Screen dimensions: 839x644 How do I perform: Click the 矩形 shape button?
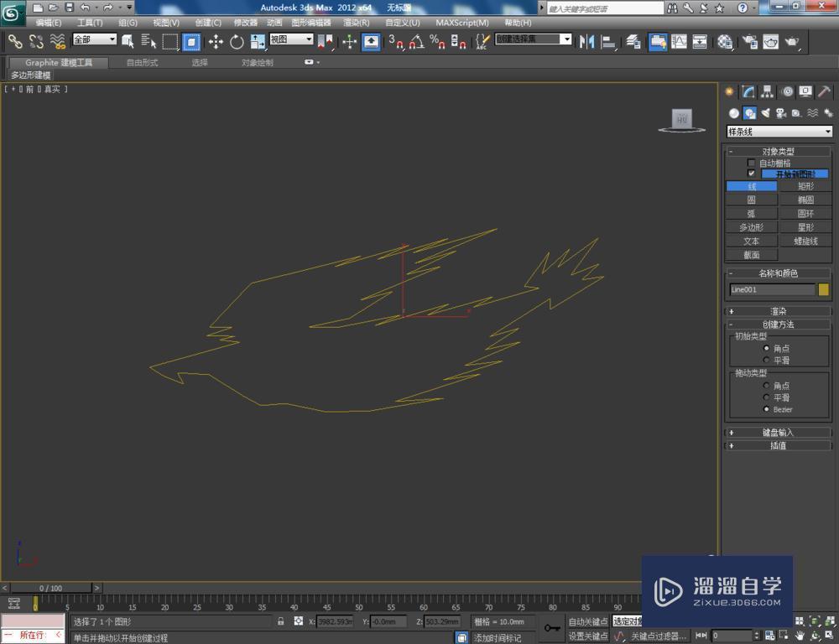805,186
